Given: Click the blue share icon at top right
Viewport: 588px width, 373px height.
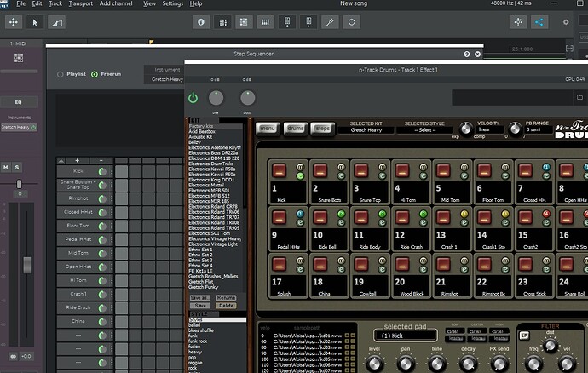Looking at the screenshot, I should (x=539, y=22).
